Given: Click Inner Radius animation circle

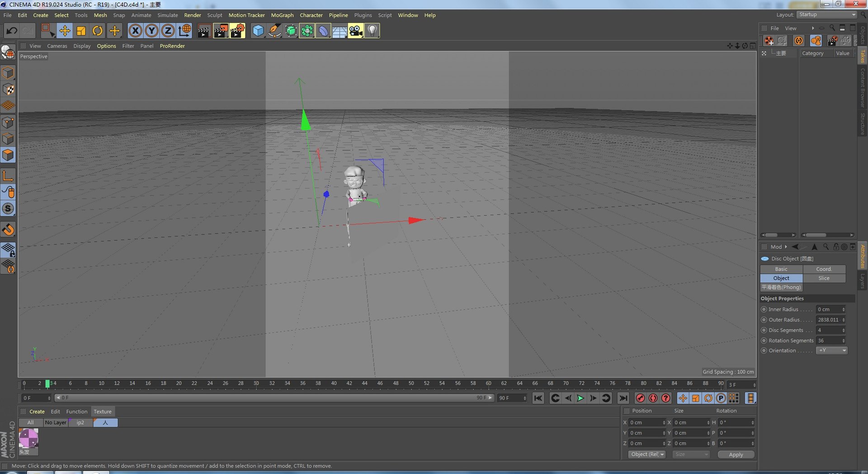Looking at the screenshot, I should [764, 309].
